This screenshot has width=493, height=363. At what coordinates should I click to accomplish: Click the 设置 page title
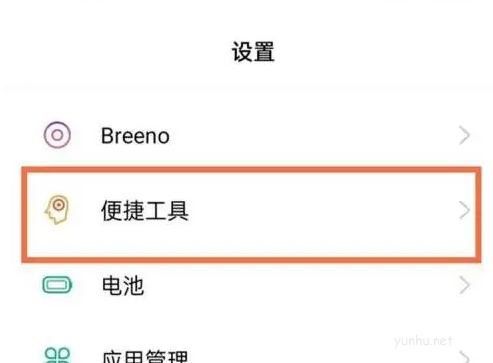tap(253, 52)
